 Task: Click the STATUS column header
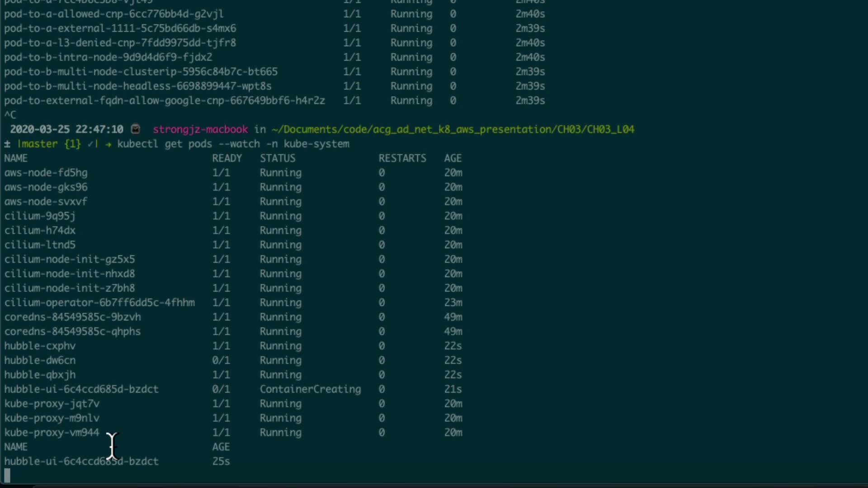(277, 158)
